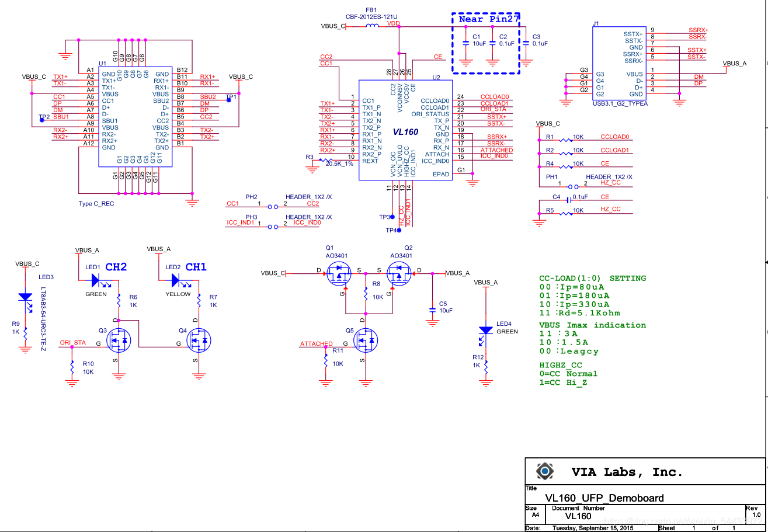Click the VIA Labs logo icon
768x532 pixels.
545,471
